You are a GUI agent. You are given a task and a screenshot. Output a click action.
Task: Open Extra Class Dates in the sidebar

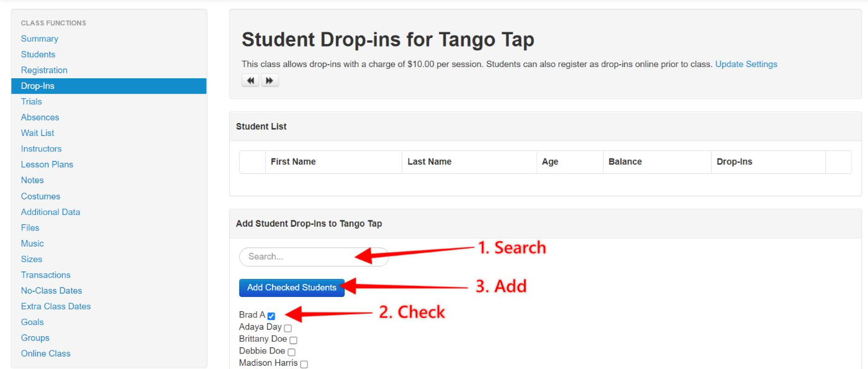(x=56, y=306)
